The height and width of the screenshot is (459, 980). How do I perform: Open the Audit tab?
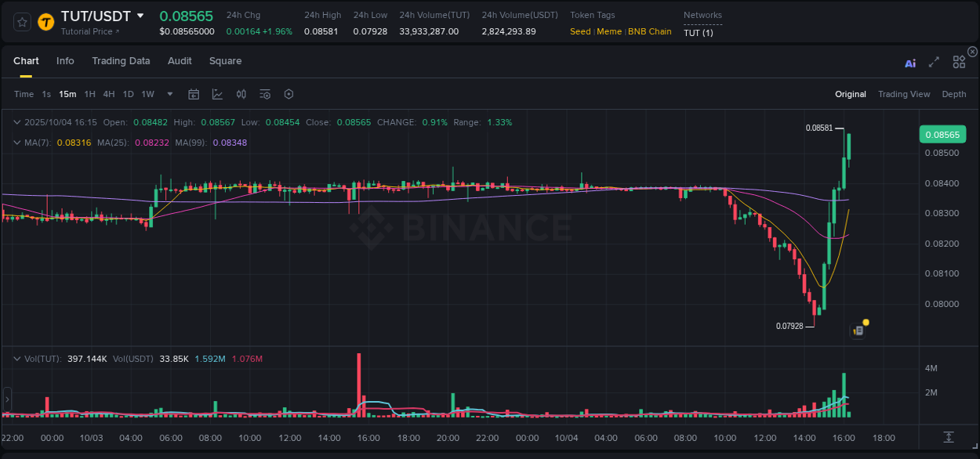(180, 61)
